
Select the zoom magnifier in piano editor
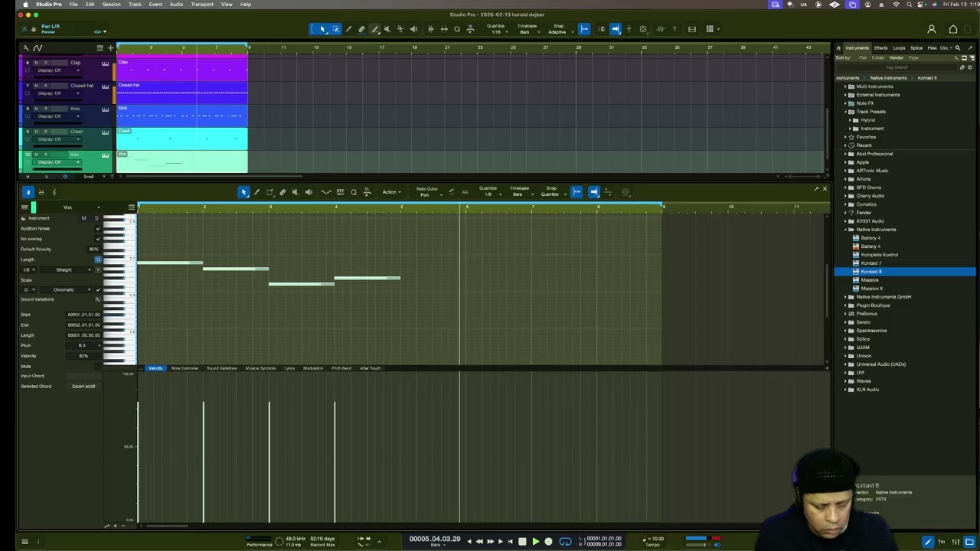(354, 192)
